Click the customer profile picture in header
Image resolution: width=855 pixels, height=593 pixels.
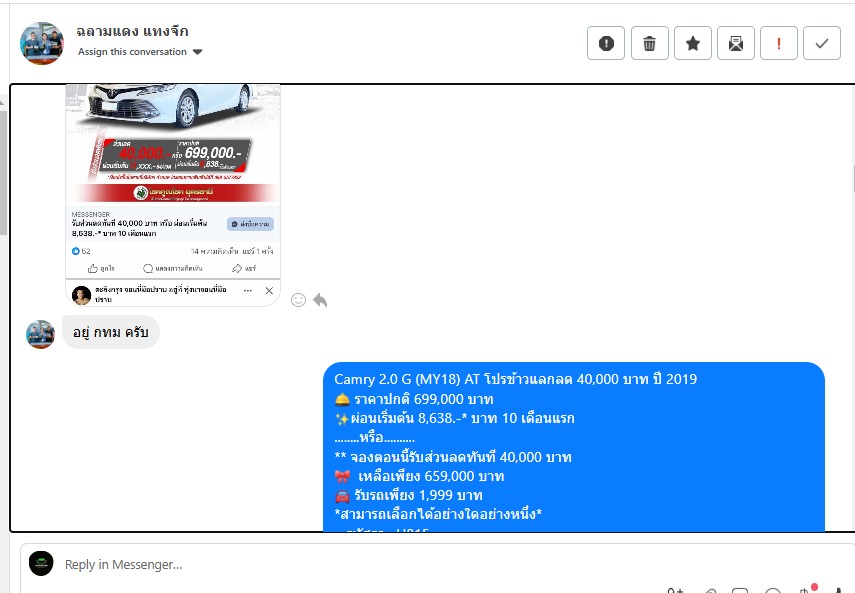(x=42, y=43)
